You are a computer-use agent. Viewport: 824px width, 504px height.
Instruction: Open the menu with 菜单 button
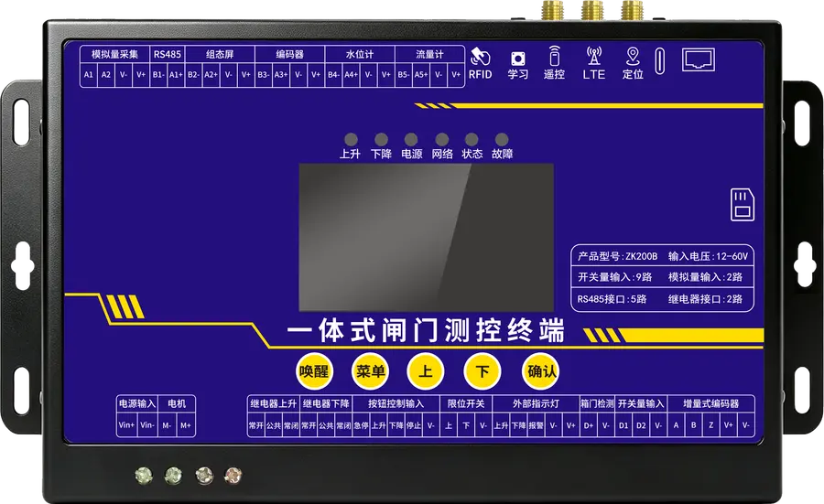click(x=370, y=371)
